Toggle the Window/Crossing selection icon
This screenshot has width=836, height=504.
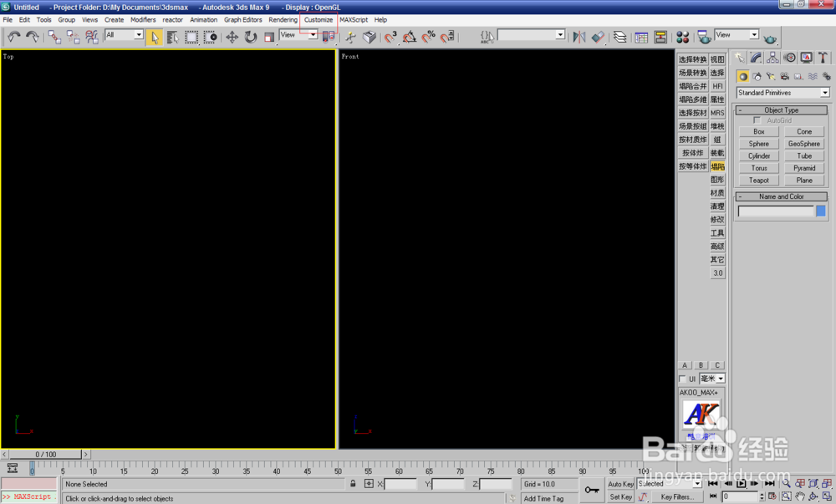(x=210, y=37)
